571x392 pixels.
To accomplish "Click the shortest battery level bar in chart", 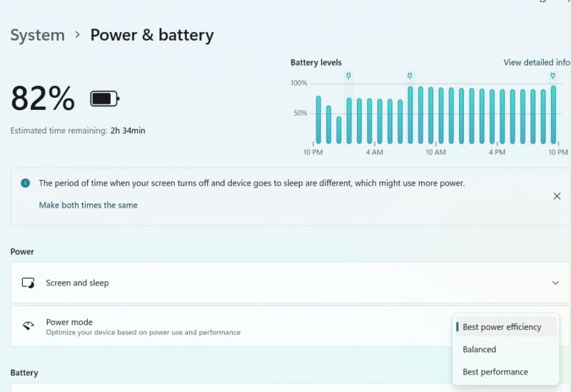I will pos(338,130).
